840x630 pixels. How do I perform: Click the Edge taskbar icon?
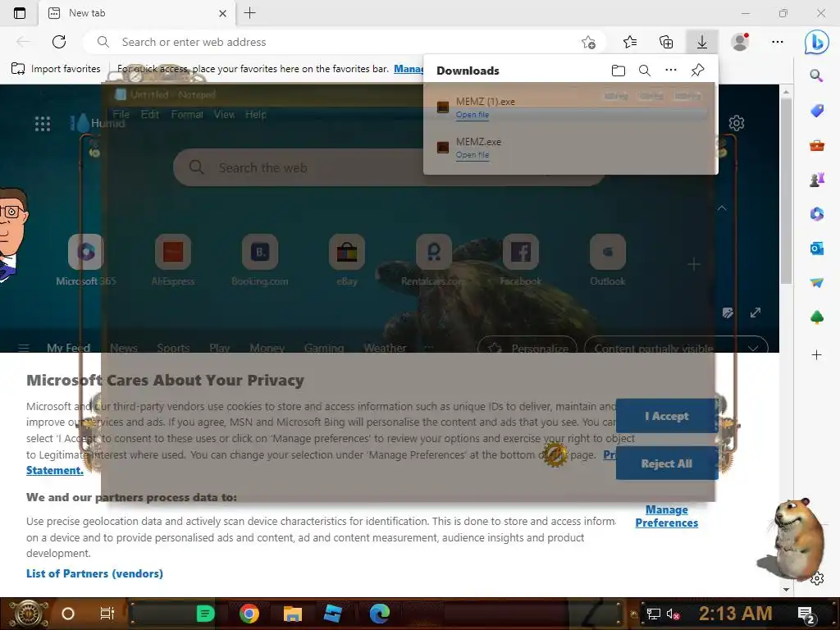pyautogui.click(x=379, y=614)
